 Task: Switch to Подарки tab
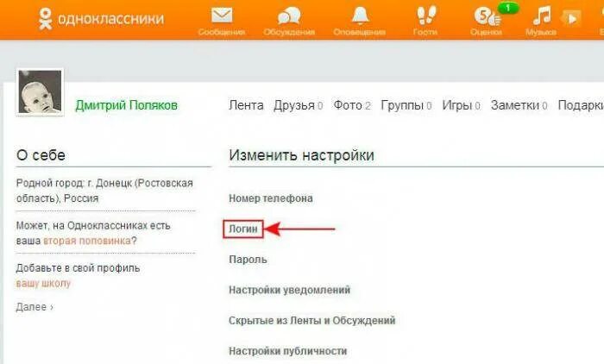581,105
